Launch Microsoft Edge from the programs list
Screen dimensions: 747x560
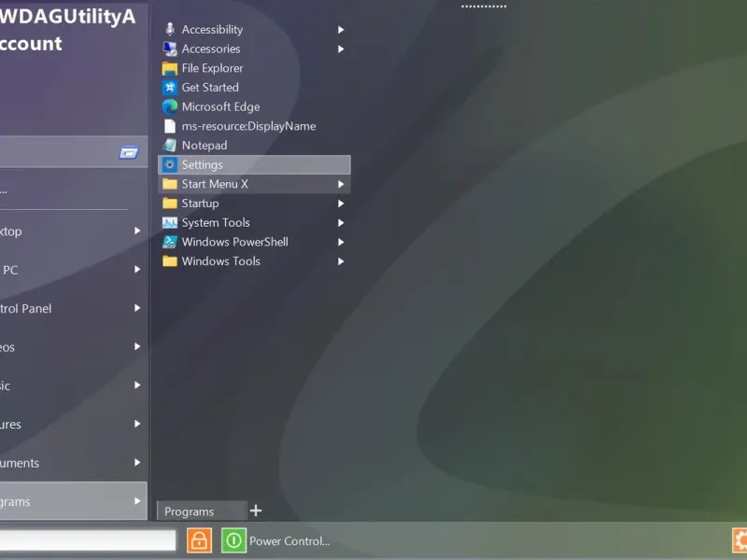click(x=254, y=106)
